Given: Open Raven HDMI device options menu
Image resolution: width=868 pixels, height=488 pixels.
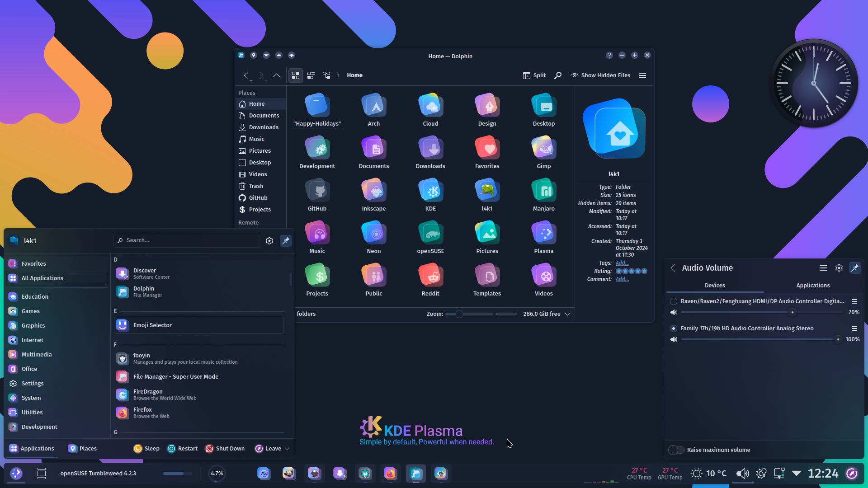Looking at the screenshot, I should [854, 301].
